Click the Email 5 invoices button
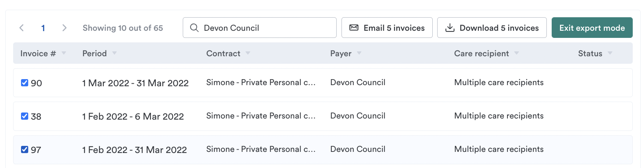644x168 pixels. pos(387,28)
